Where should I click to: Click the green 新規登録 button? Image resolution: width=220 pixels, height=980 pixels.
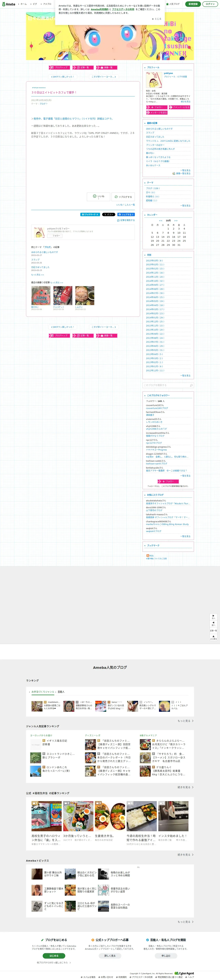[193, 4]
